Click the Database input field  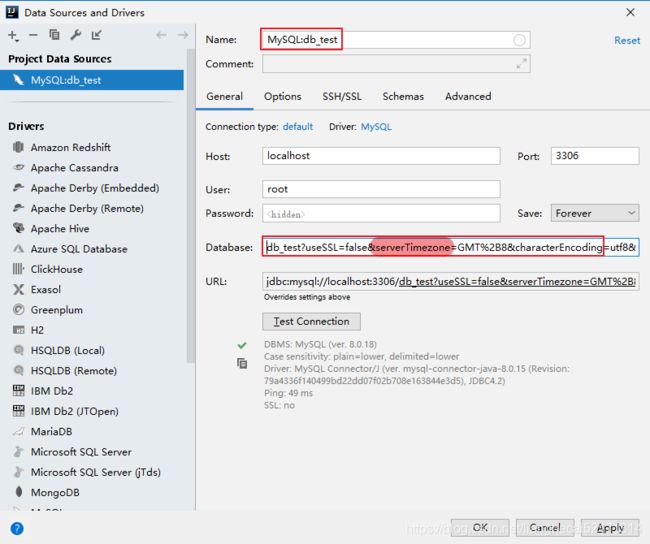point(451,247)
